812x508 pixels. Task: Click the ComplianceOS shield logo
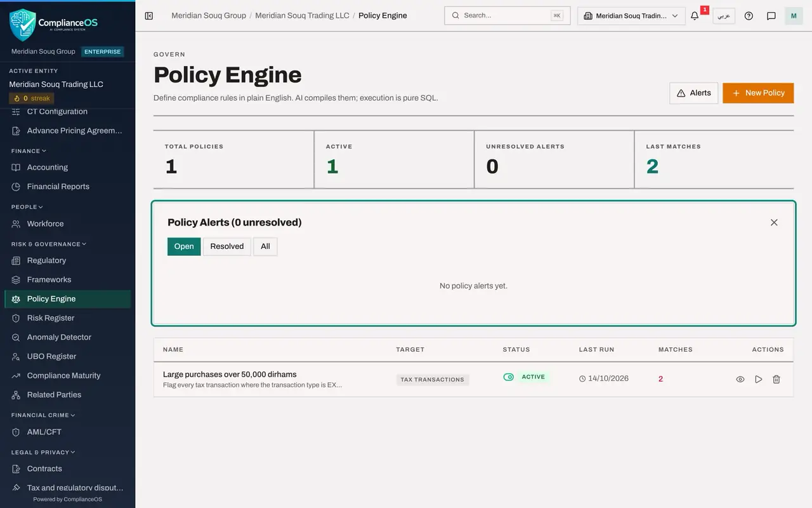pos(23,24)
